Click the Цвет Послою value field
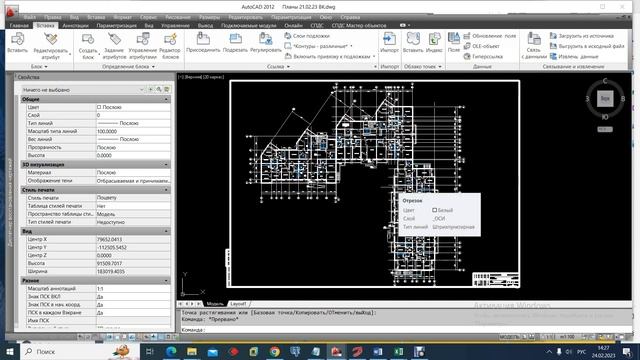This screenshot has width=640, height=360. 133,107
